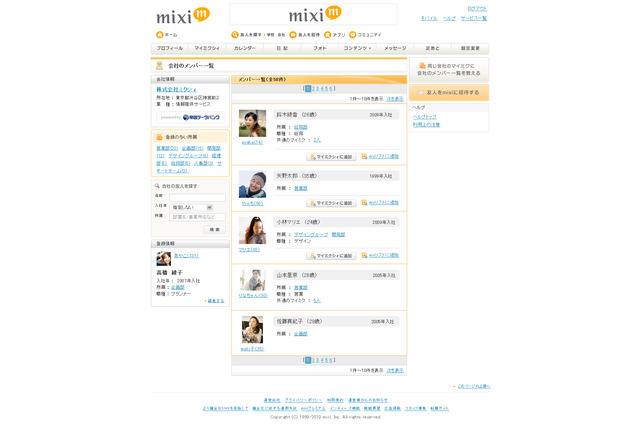The image size is (640, 426).
Task: Click the first member's photo thumbnail
Action: click(252, 123)
